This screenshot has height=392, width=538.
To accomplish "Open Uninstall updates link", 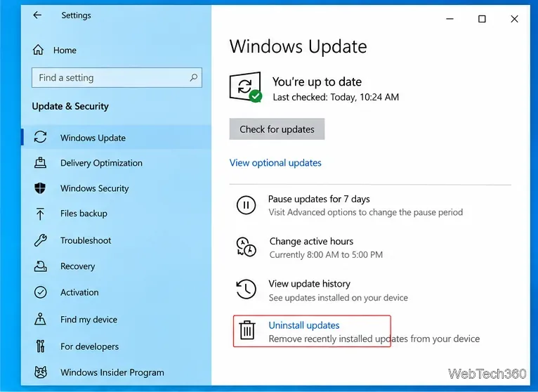I will point(304,325).
